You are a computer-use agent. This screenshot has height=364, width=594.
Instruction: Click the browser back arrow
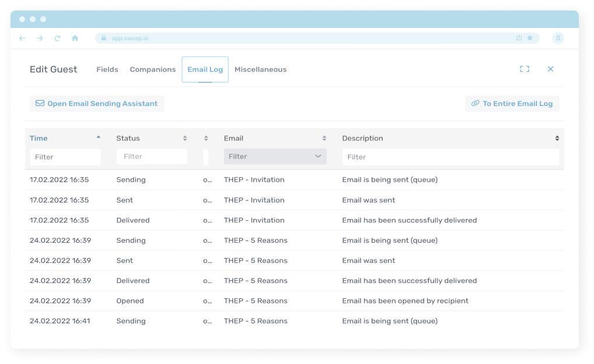pyautogui.click(x=22, y=38)
